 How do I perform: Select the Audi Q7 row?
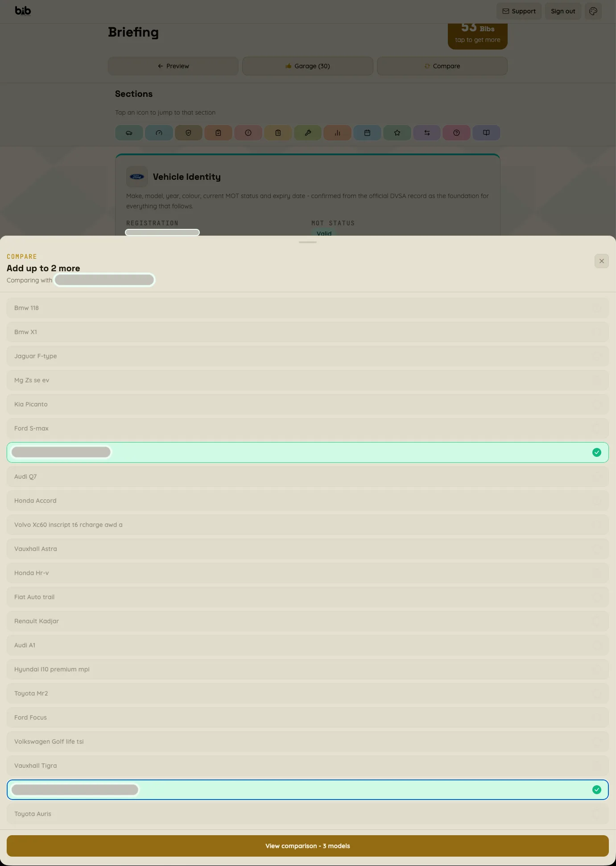tap(308, 477)
